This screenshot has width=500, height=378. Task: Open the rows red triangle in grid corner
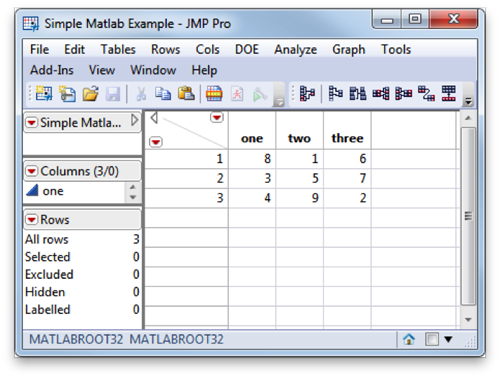click(x=156, y=142)
